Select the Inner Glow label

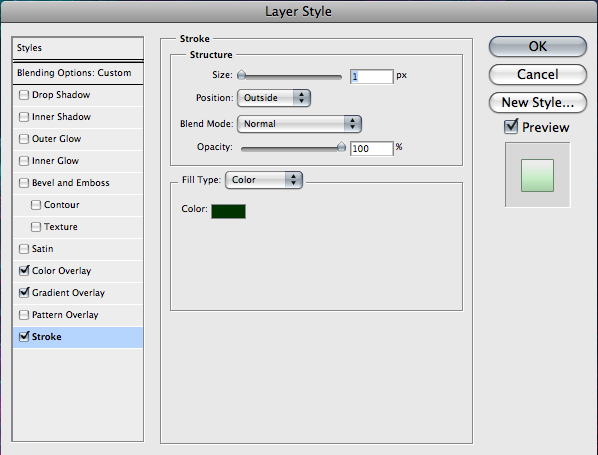[x=55, y=161]
